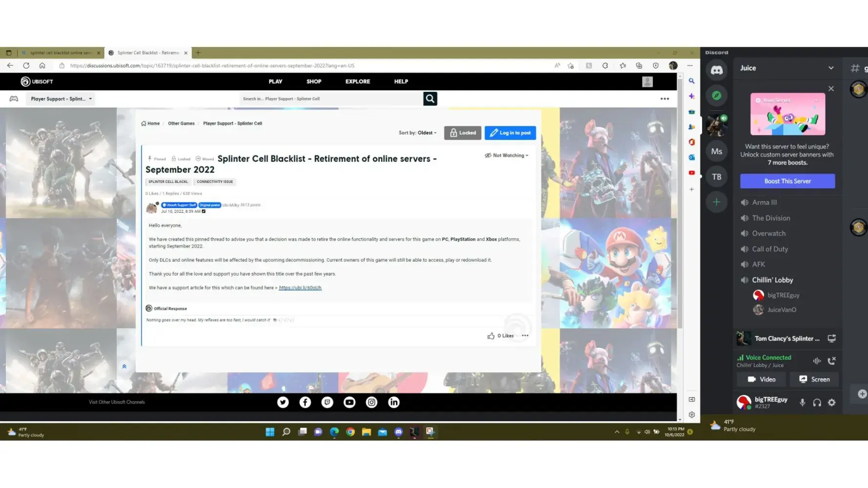This screenshot has height=488, width=868.
Task: Open EXPLORE menu on Ubisoft header
Action: coord(358,81)
